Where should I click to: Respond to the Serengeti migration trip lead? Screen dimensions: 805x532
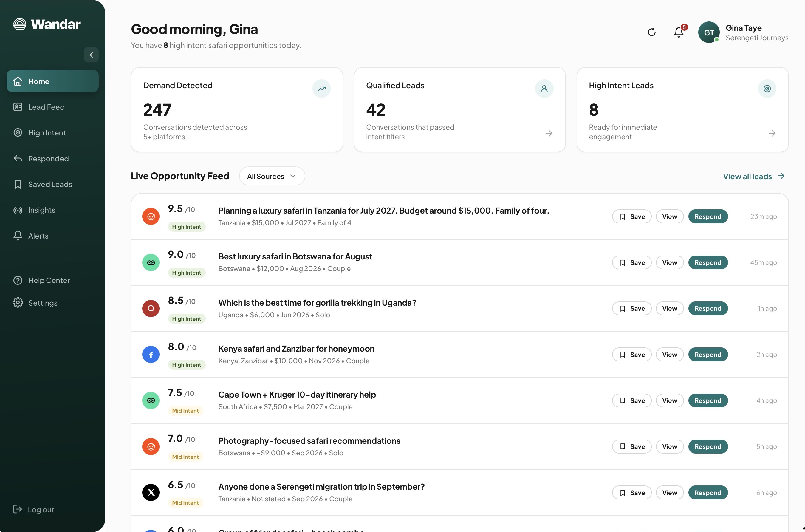coord(708,492)
